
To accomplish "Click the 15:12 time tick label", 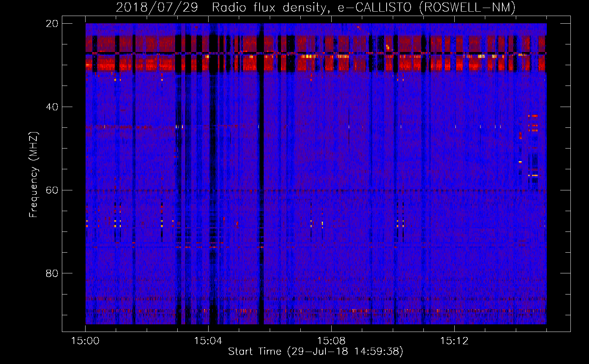I will (x=454, y=341).
